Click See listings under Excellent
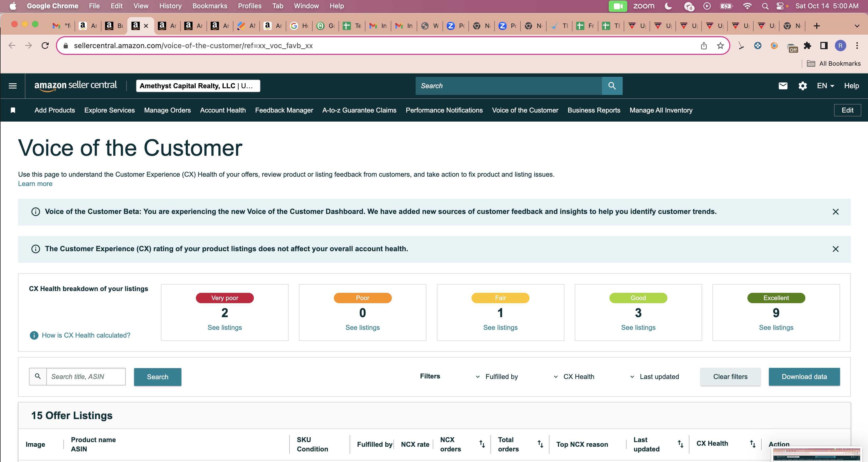Image resolution: width=868 pixels, height=462 pixels. coord(776,328)
